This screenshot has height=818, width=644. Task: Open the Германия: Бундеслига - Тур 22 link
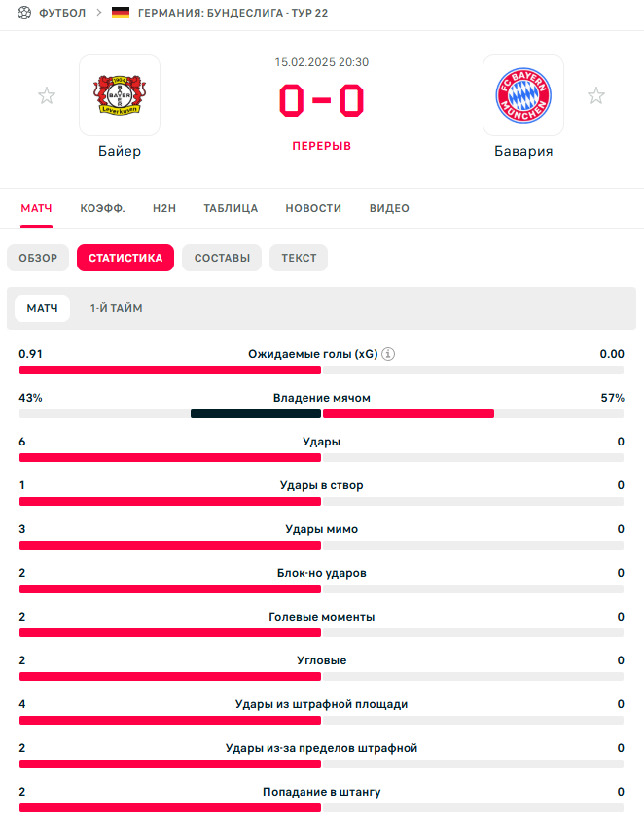233,13
